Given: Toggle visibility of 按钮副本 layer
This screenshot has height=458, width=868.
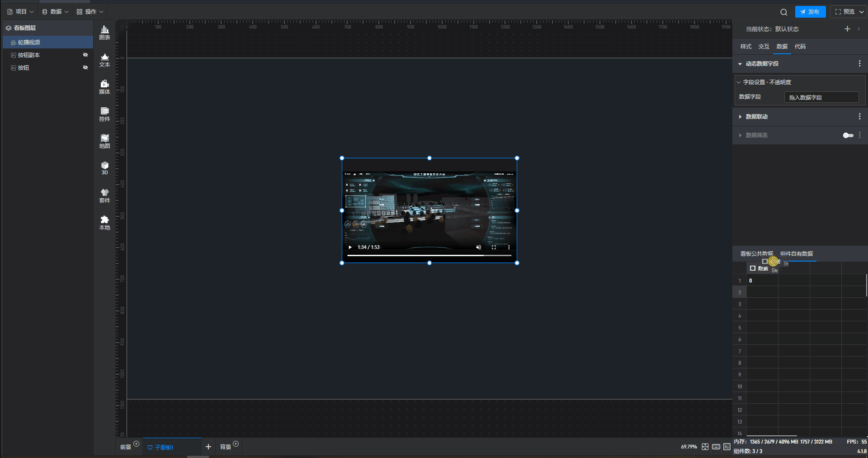Looking at the screenshot, I should click(85, 55).
